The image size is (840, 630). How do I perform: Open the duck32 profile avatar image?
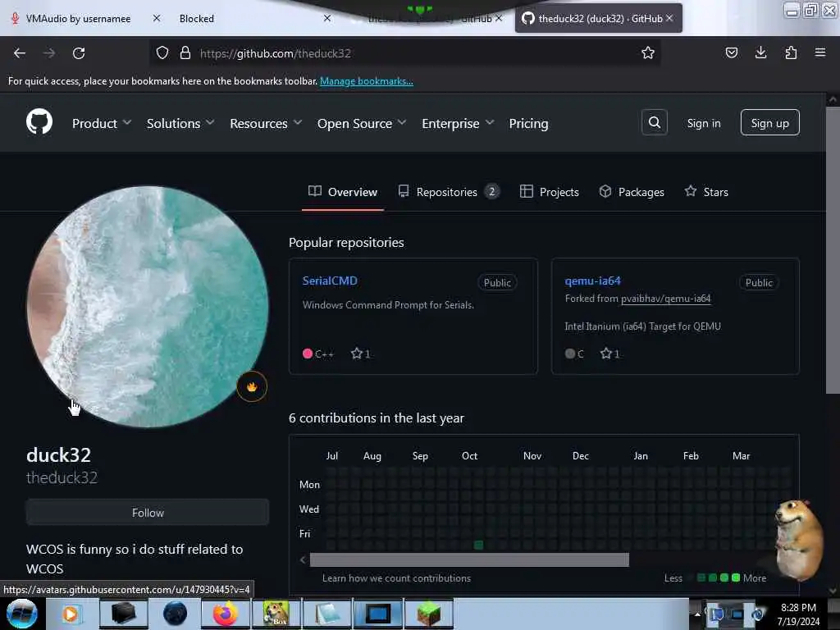click(x=148, y=307)
